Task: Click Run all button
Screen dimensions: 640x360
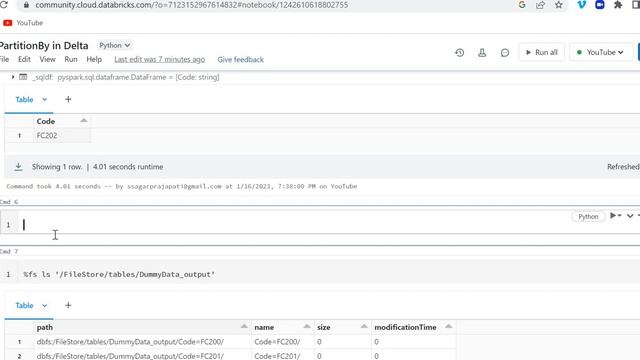Action: point(542,52)
